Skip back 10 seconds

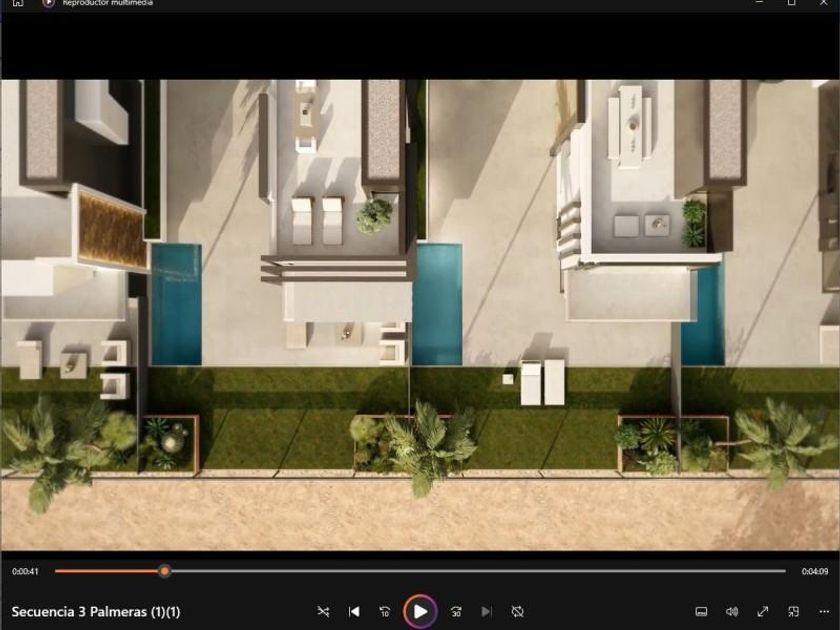385,611
